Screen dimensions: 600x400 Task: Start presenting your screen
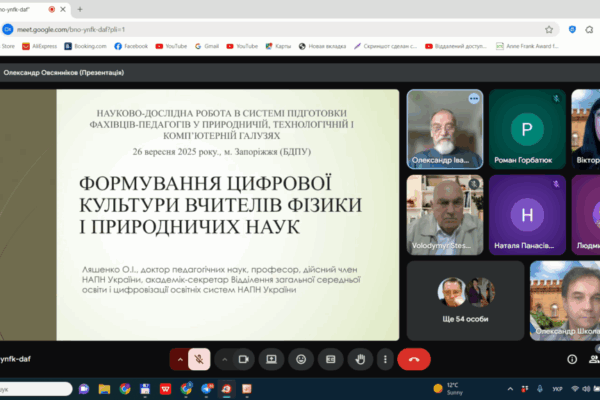tap(271, 357)
